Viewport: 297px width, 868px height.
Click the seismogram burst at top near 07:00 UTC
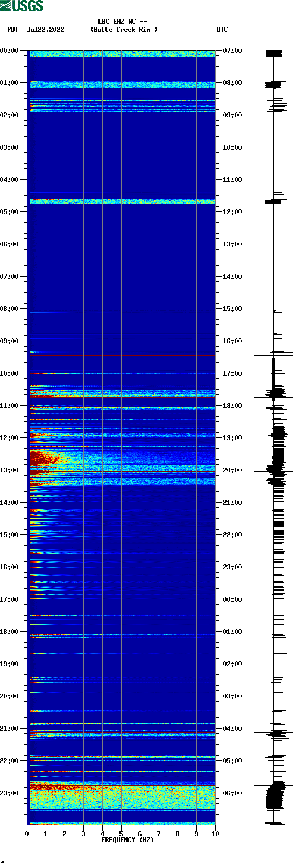click(x=274, y=53)
